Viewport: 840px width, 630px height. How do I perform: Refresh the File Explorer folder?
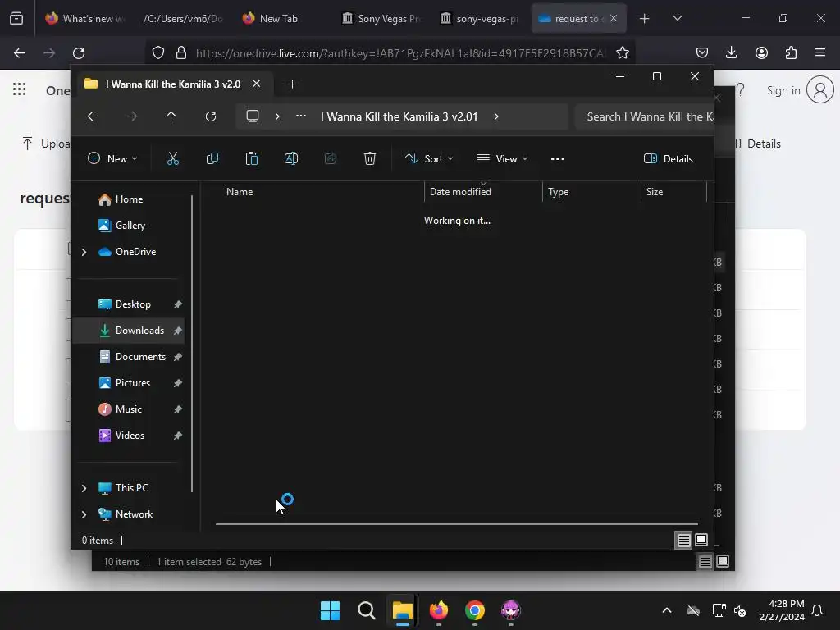tap(211, 116)
